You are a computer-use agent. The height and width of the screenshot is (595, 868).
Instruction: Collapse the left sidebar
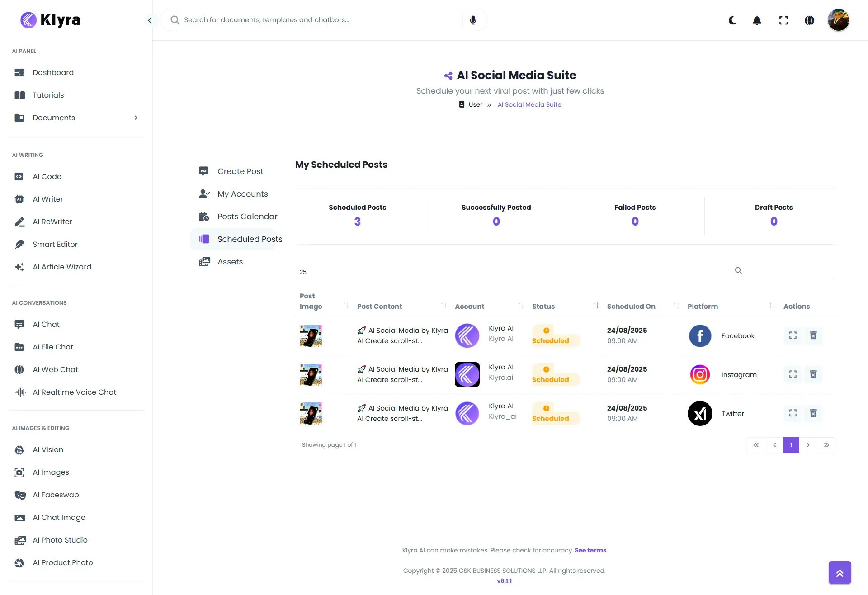point(150,20)
